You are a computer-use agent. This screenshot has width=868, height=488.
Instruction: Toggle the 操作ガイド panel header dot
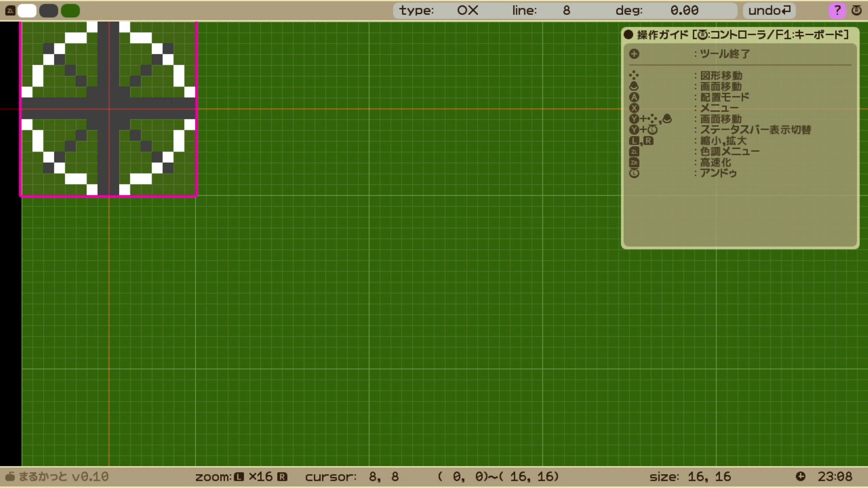[628, 35]
